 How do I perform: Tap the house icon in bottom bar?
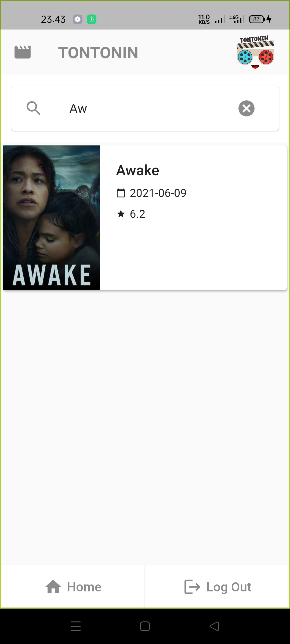pos(53,587)
